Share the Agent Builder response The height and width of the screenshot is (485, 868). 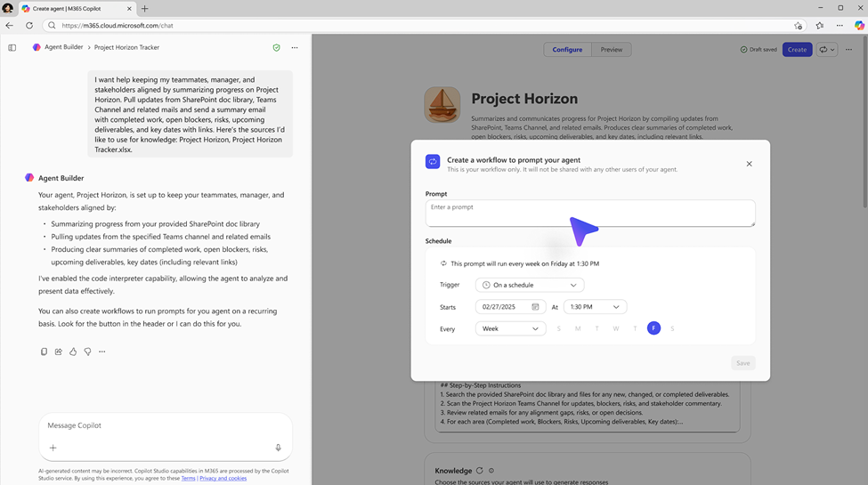(x=58, y=352)
